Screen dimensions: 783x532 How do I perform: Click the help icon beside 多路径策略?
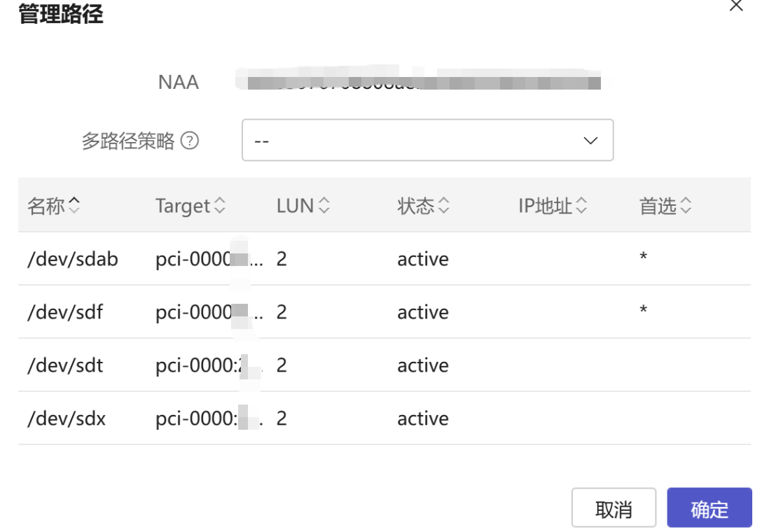click(x=190, y=141)
